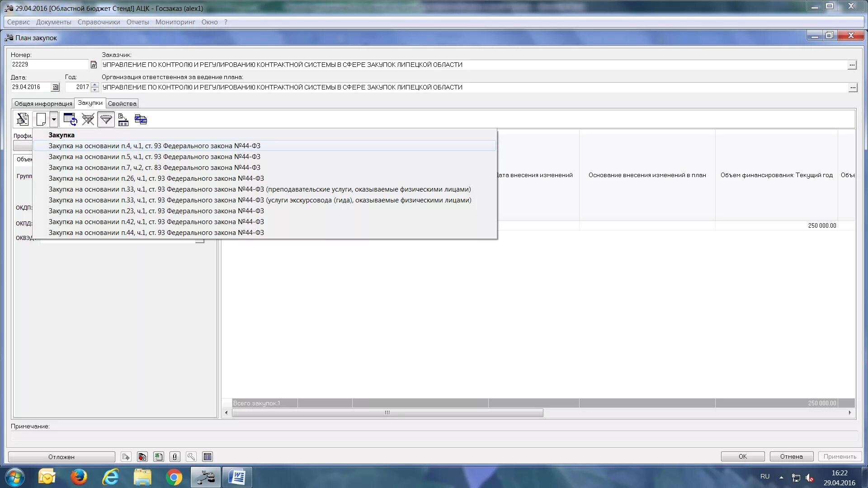Click the Excel export icon at bottom
This screenshot has height=488, width=868.
(x=158, y=457)
